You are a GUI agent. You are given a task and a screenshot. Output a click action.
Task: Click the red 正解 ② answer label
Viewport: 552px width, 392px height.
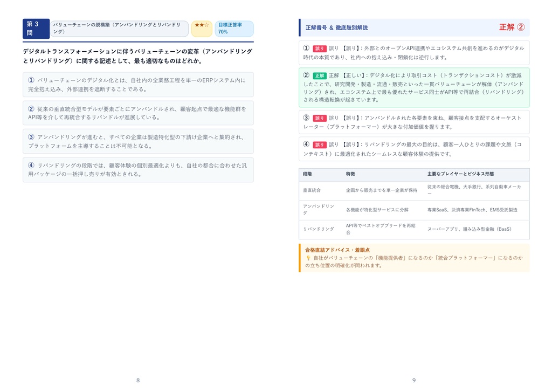click(x=512, y=27)
